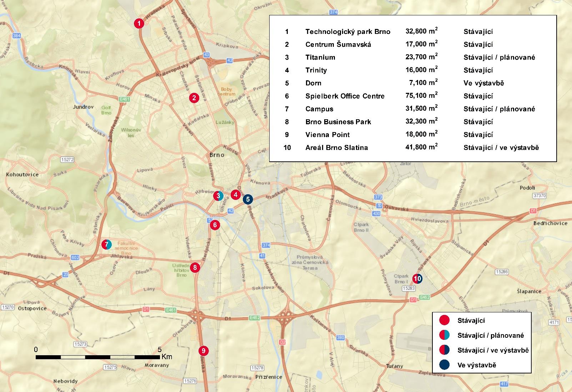Image resolution: width=572 pixels, height=392 pixels.
Task: Click the table row text 'Technologický park Brno'
Action: pyautogui.click(x=348, y=31)
